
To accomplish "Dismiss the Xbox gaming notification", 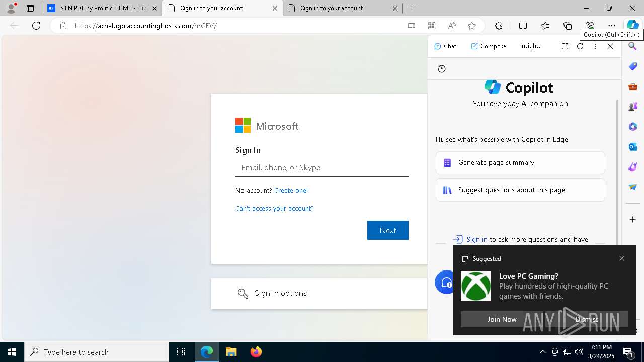I will click(x=587, y=319).
